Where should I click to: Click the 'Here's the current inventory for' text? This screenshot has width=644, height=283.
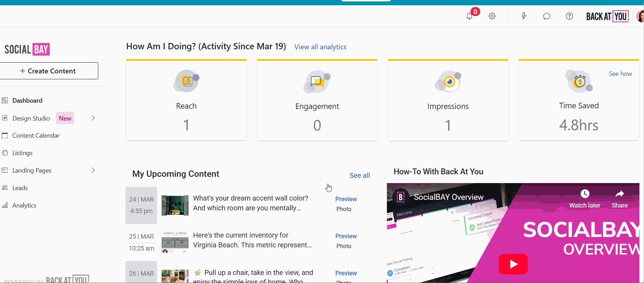241,235
